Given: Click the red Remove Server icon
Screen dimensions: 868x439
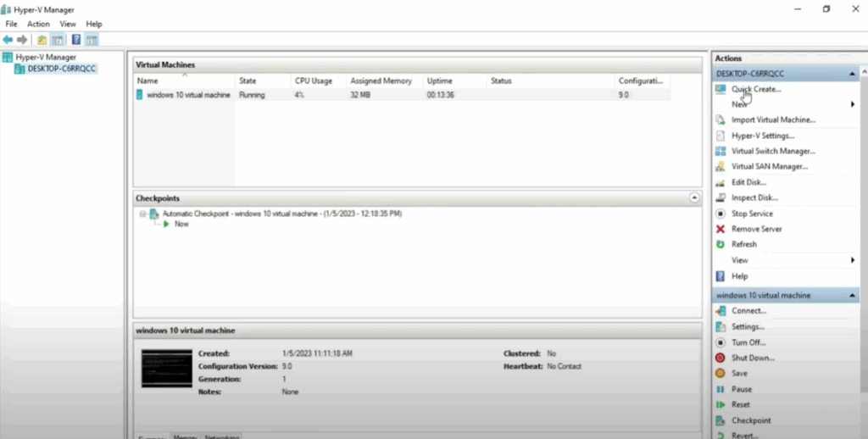Looking at the screenshot, I should 721,229.
